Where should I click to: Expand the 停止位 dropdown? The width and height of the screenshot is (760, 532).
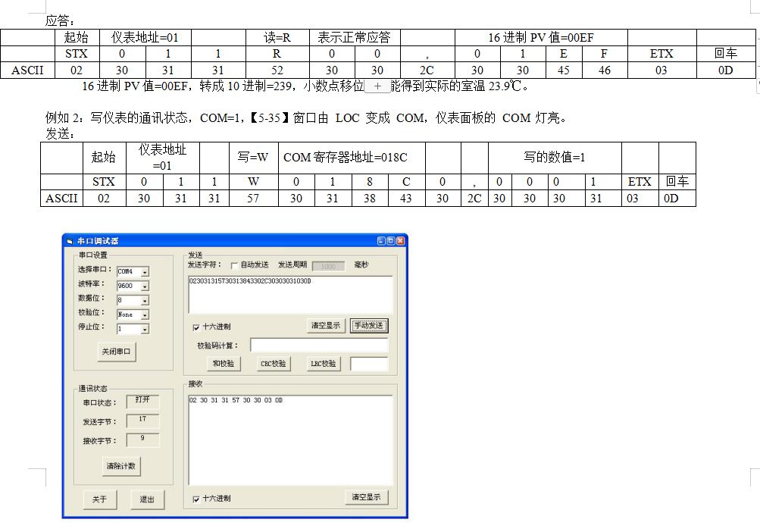(145, 329)
